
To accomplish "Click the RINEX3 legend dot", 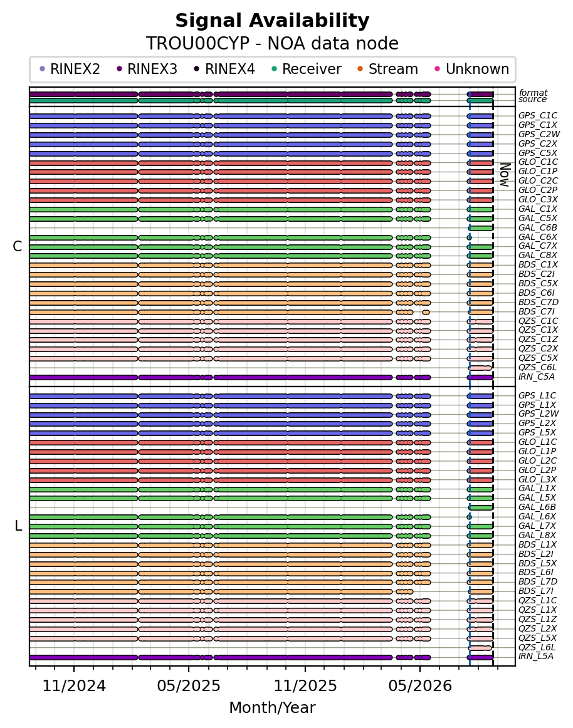I will [120, 69].
